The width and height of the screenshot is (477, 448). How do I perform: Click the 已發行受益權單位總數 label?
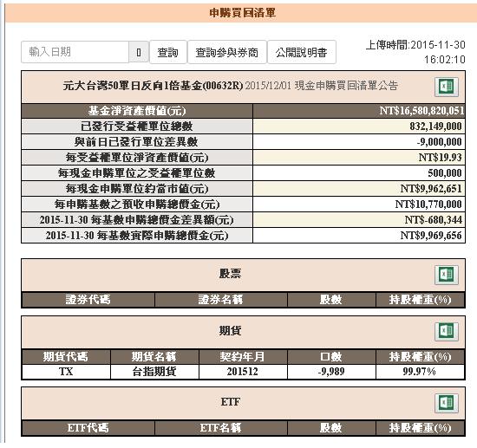click(x=137, y=127)
